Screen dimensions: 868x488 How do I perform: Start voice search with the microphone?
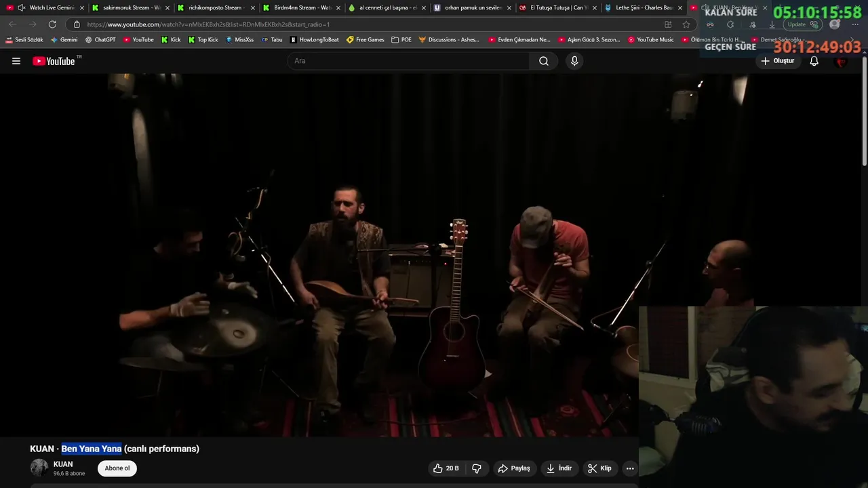pyautogui.click(x=574, y=61)
